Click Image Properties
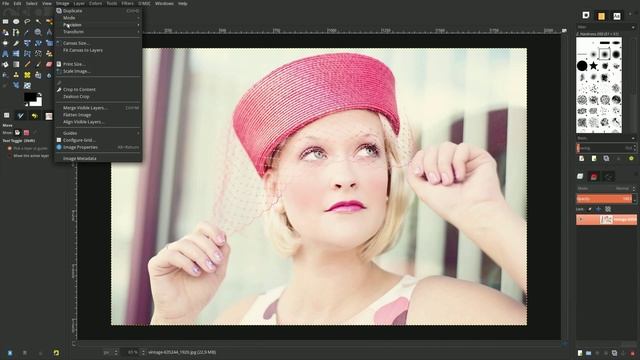This screenshot has width=640, height=360. point(99,147)
